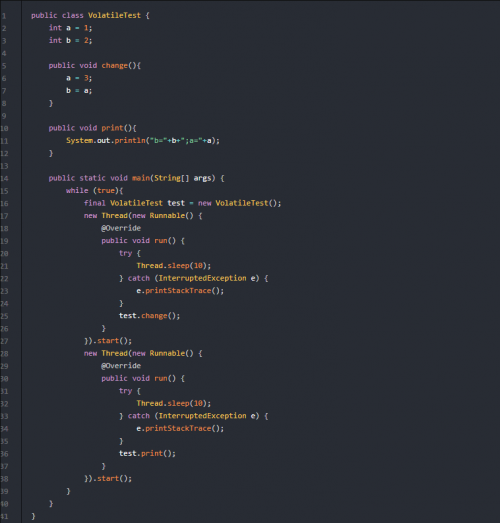Click the VolatileTest class name on line 1

coord(114,15)
